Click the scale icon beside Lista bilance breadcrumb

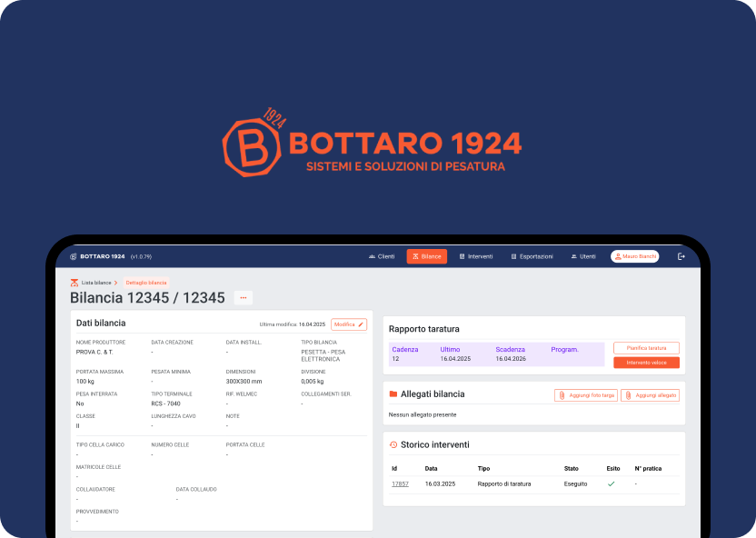[x=75, y=283]
